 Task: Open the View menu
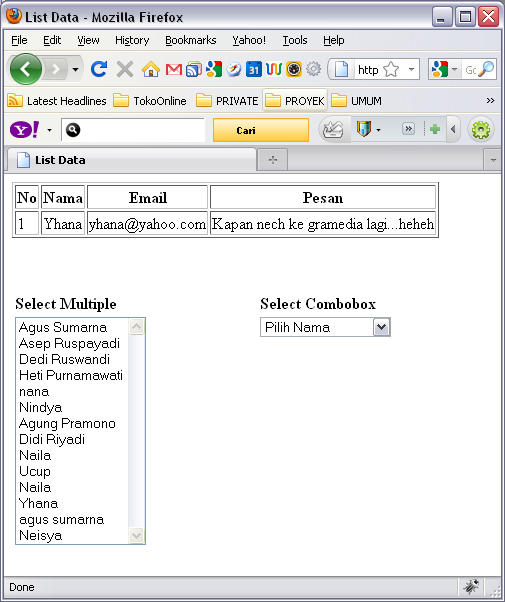coord(88,40)
